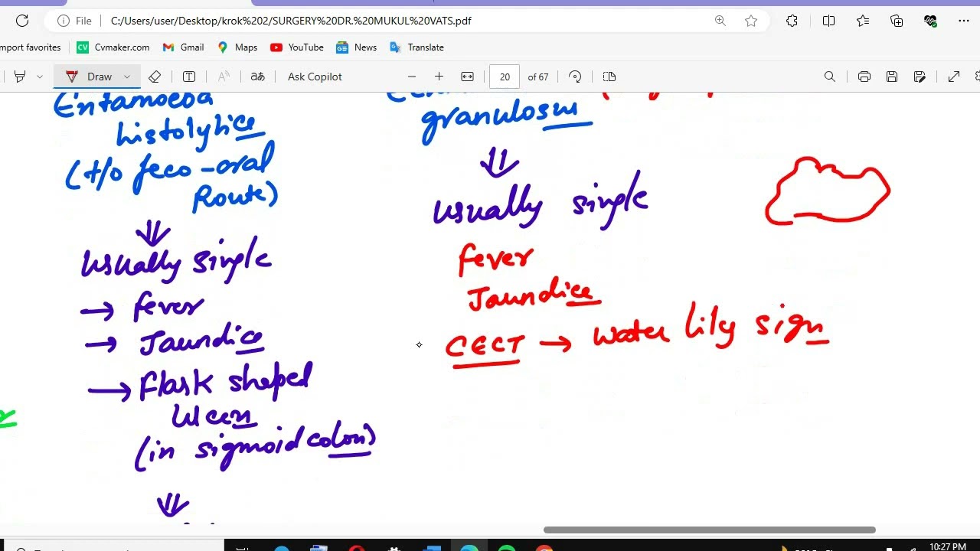Click the Import favorites bookmark item

tap(31, 47)
